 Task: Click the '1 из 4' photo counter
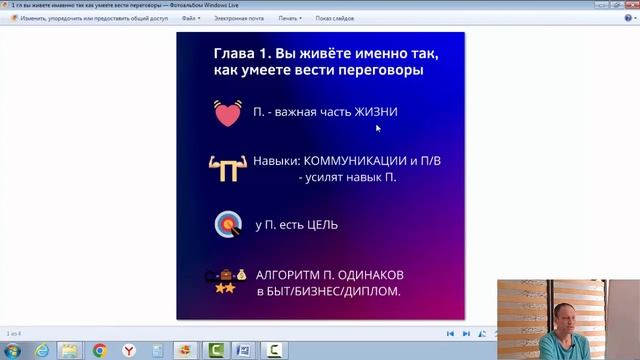point(13,333)
